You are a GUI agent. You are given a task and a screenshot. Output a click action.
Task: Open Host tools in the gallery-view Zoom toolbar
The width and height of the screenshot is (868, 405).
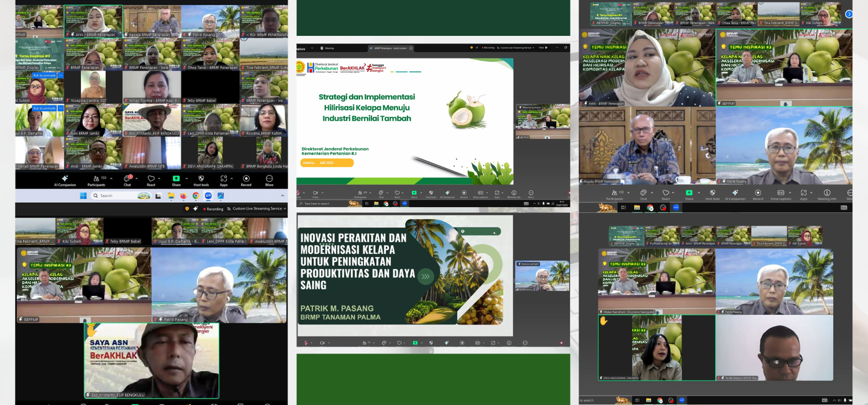point(201,180)
